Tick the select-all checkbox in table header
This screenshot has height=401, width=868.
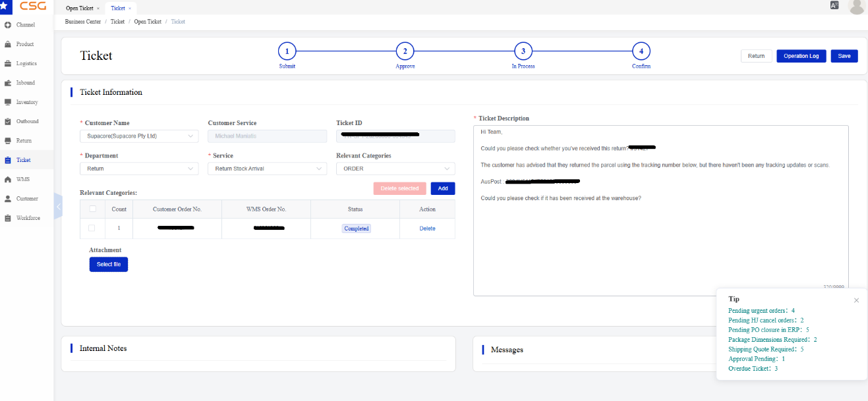(x=92, y=209)
